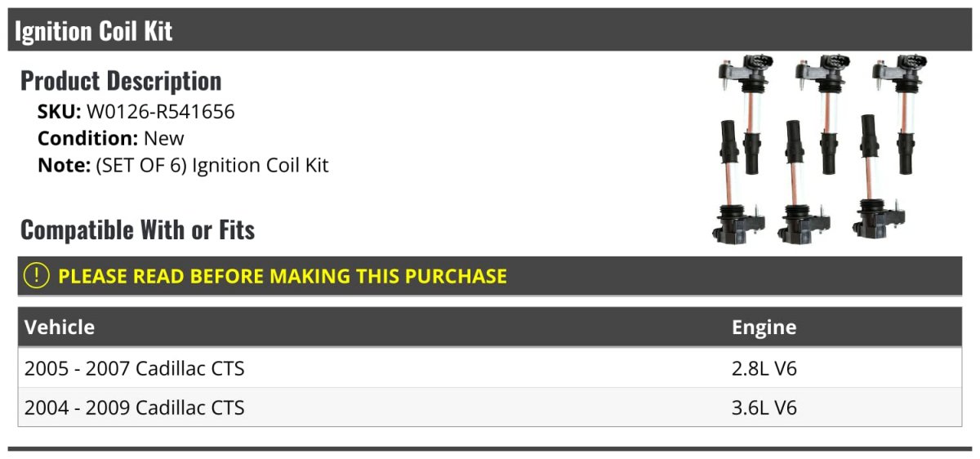Viewport: 980px width, 459px height.
Task: Open the 'Please read before making this purchase' notice
Action: pos(282,276)
